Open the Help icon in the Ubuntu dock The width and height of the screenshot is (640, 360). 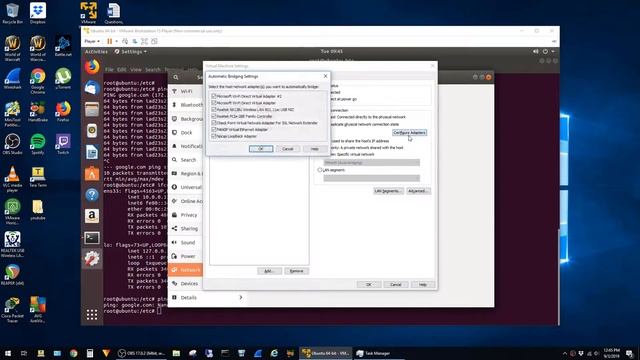tap(92, 195)
